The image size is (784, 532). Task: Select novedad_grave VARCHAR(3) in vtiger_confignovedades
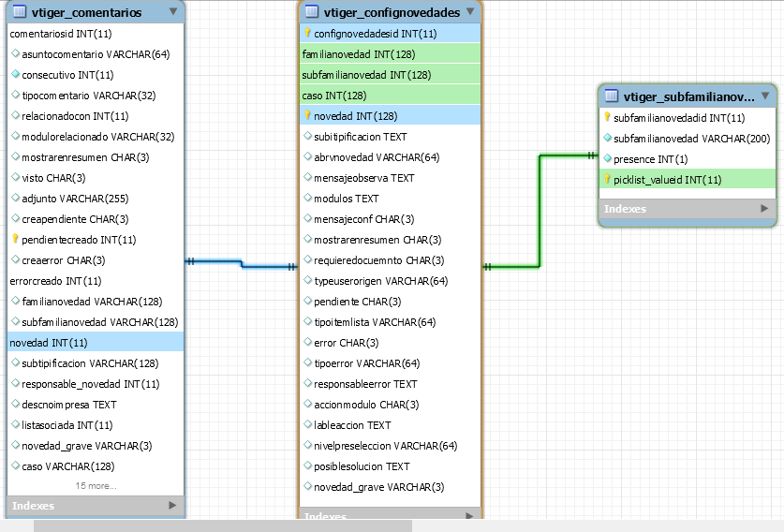[x=390, y=486]
